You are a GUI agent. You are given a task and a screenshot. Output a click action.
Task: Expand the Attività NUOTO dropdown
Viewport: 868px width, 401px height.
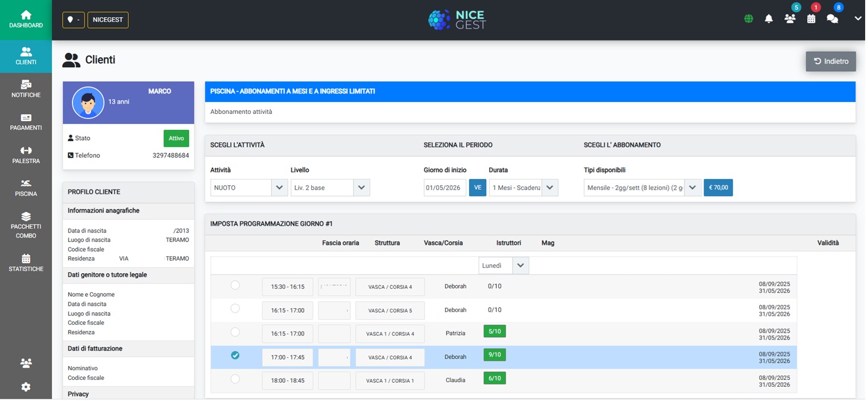(249, 188)
